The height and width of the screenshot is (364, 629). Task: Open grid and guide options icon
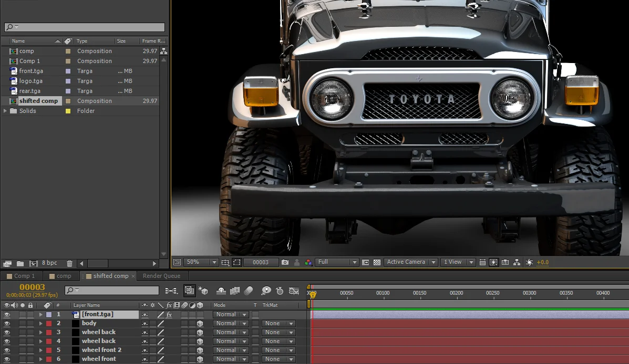[x=225, y=262]
